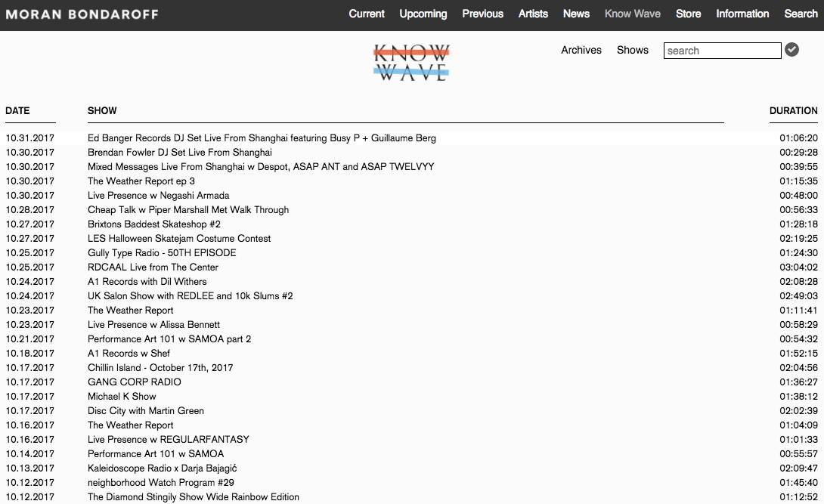Click the 10.28.2017 date cell

tap(30, 209)
